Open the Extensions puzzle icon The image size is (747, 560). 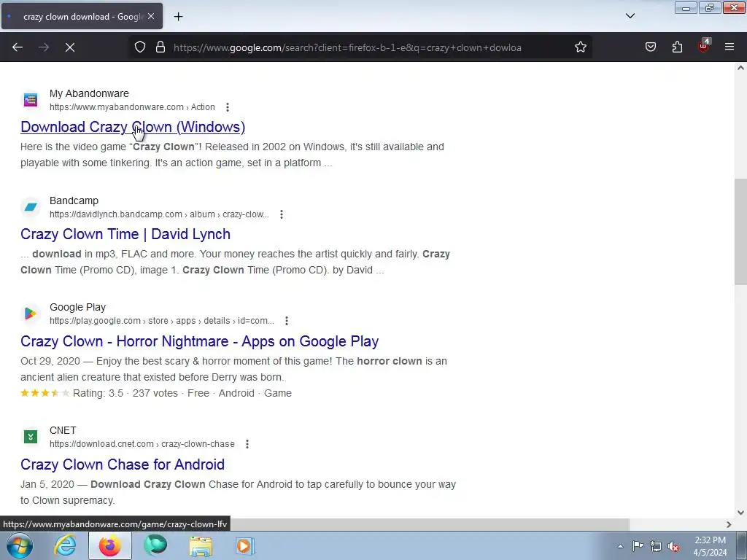click(677, 47)
